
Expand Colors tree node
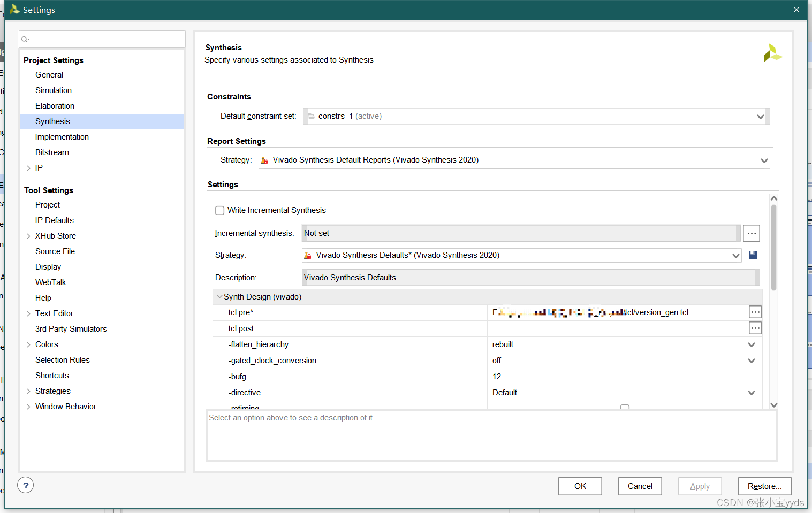(x=28, y=344)
